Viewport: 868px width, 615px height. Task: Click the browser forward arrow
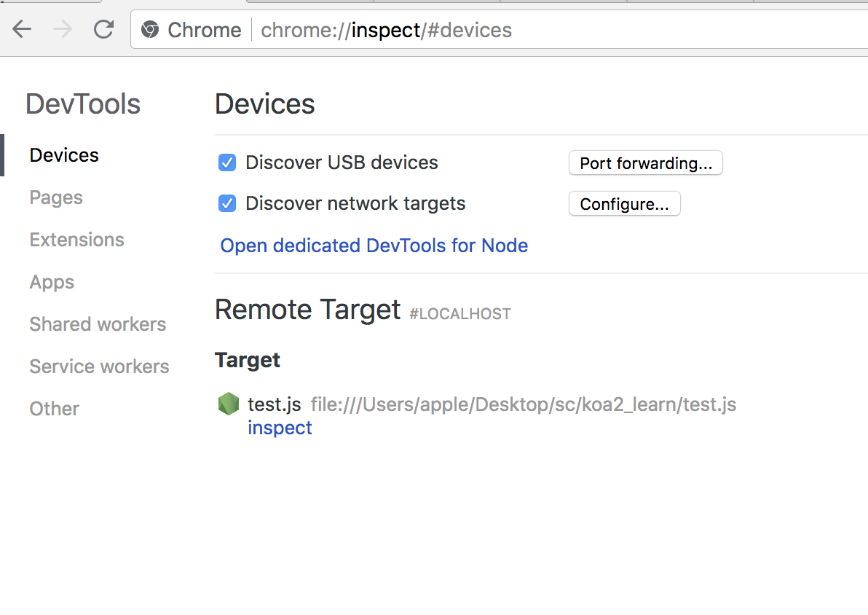(63, 29)
